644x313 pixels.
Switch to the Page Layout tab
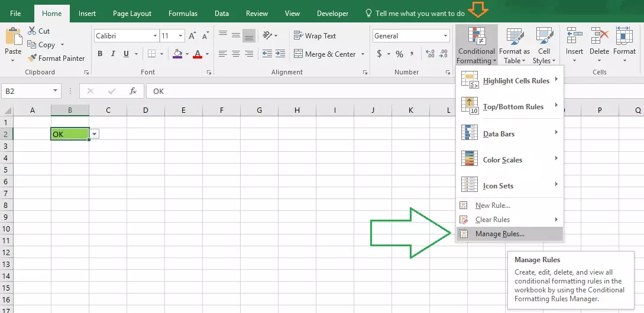coord(132,13)
